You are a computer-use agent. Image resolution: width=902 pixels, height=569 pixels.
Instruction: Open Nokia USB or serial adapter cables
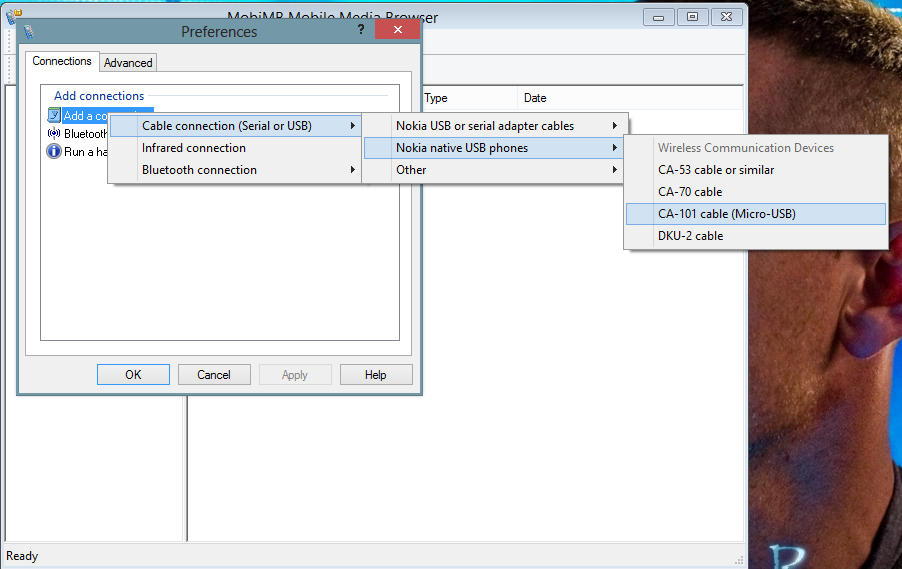(493, 125)
